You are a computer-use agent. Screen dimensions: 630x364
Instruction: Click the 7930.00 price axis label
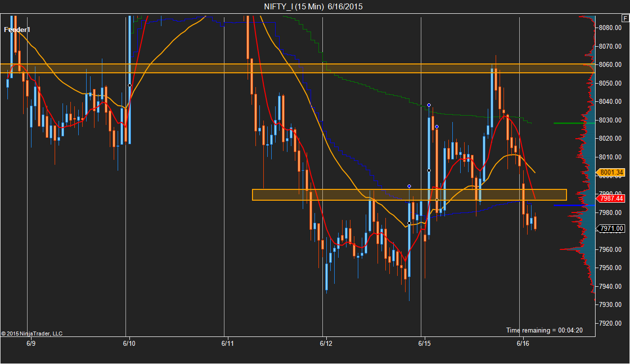(x=610, y=304)
